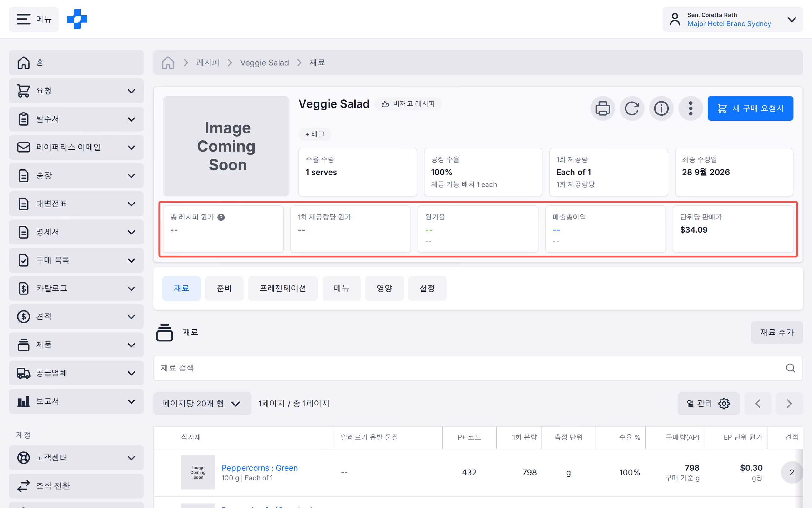Switch to the 영양 tab
The image size is (812, 508).
(x=384, y=288)
